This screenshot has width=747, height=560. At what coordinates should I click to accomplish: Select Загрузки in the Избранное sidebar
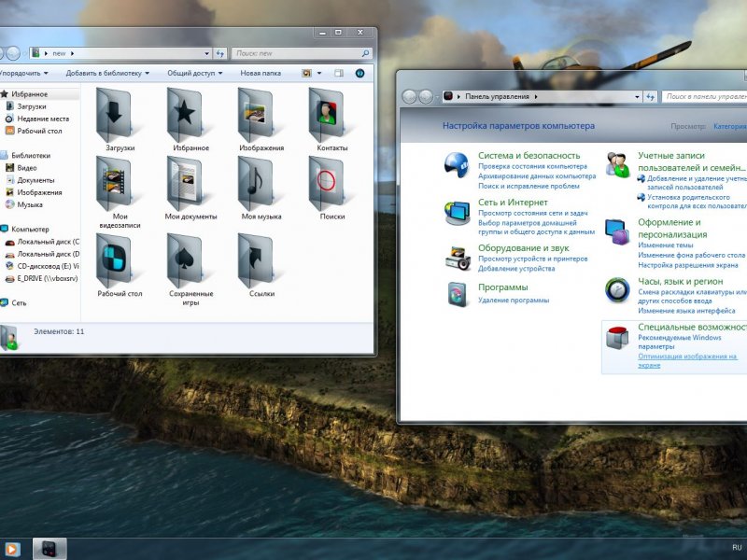pyautogui.click(x=32, y=106)
